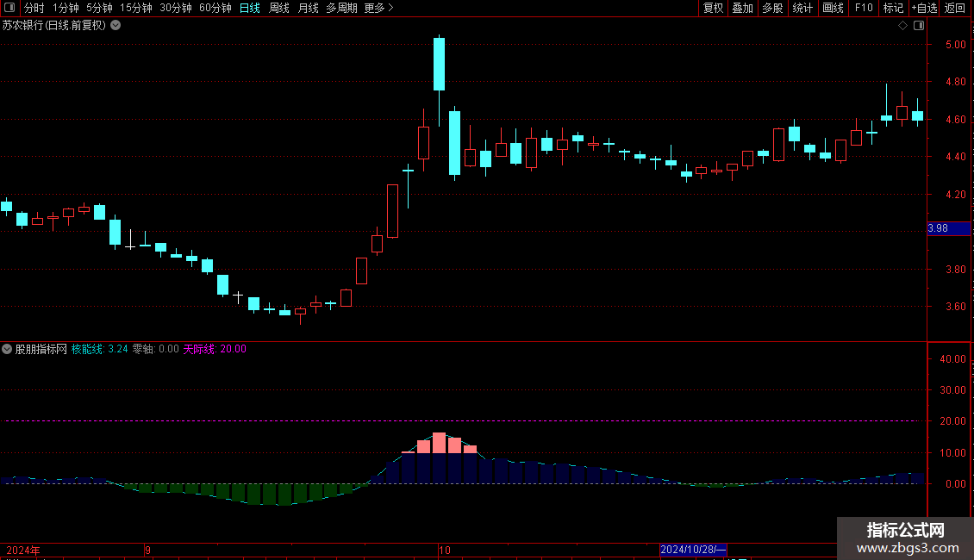The image size is (974, 560).
Task: Click the 天际线: 20.00 indicator value
Action: [x=215, y=349]
